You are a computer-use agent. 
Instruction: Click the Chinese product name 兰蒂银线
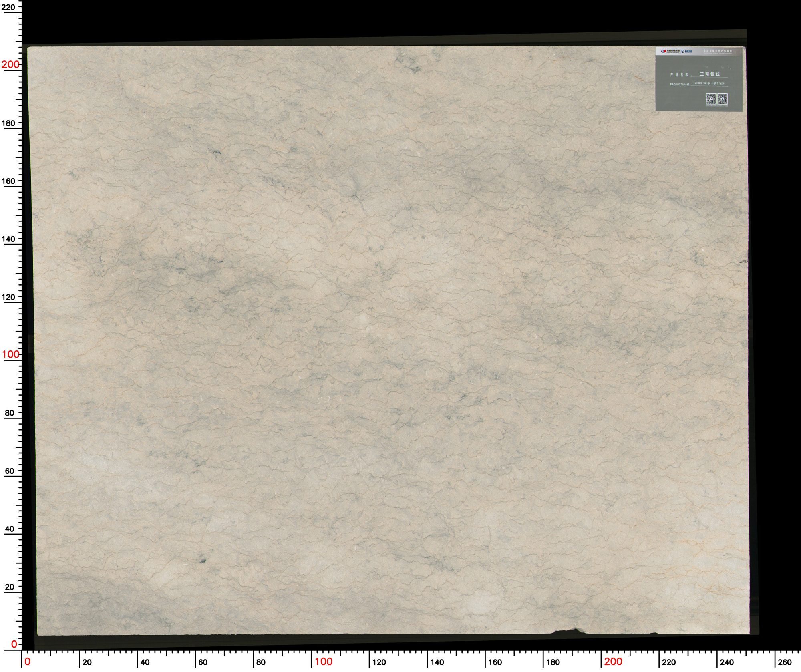click(x=709, y=74)
